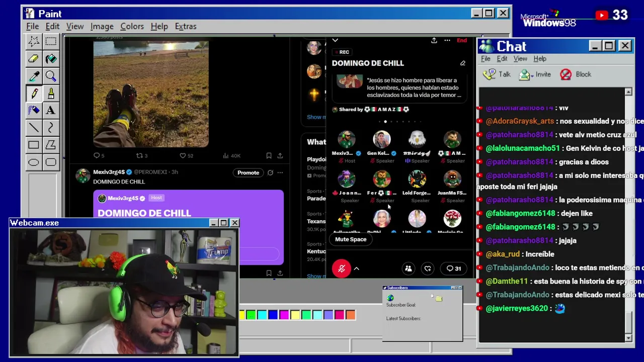Toggle bookmark on the DOMINGO DE CHILL post

tap(269, 273)
